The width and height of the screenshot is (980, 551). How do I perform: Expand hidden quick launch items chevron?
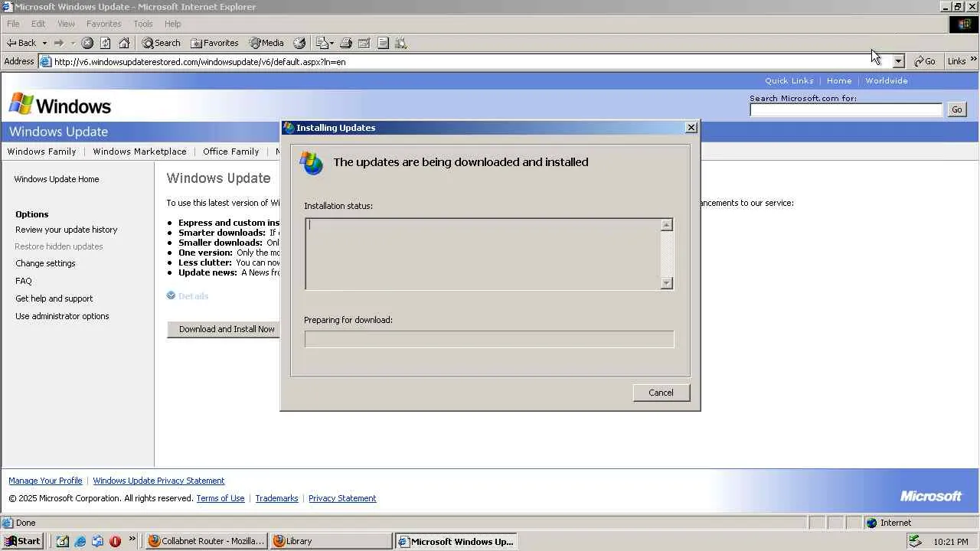click(x=132, y=539)
